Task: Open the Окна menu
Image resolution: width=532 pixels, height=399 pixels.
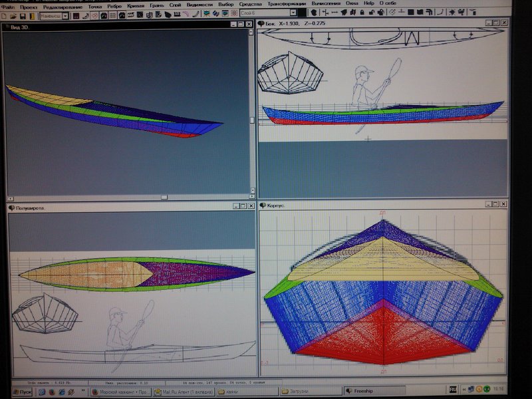Action: [352, 3]
